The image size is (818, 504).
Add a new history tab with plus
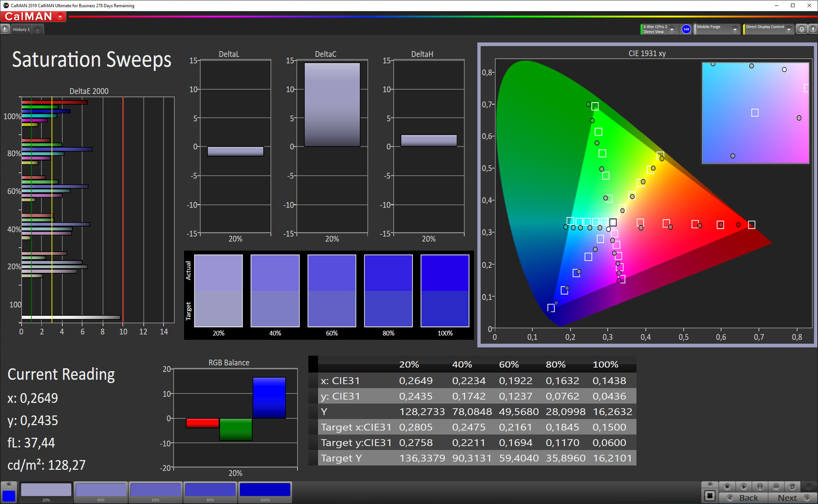37,29
